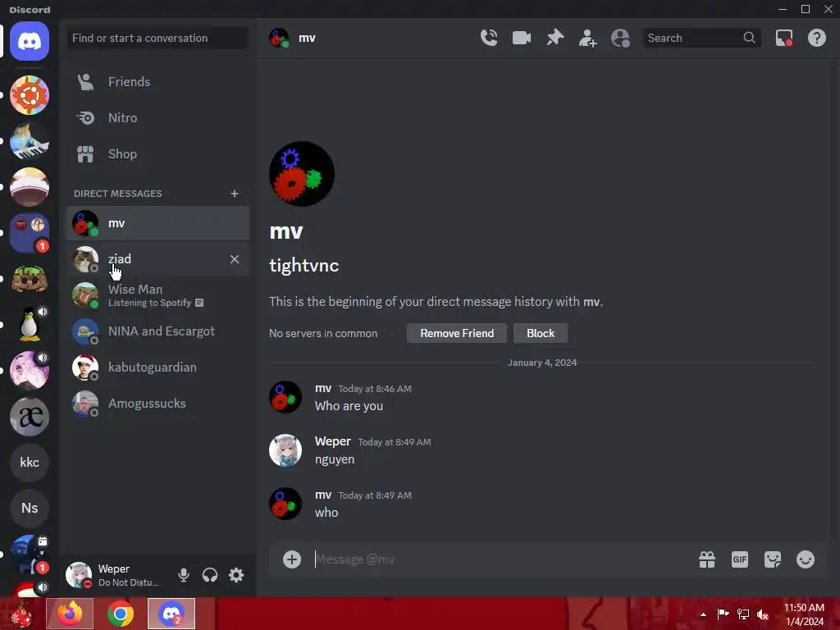
Task: Open Chrome from the taskbar
Action: click(120, 614)
